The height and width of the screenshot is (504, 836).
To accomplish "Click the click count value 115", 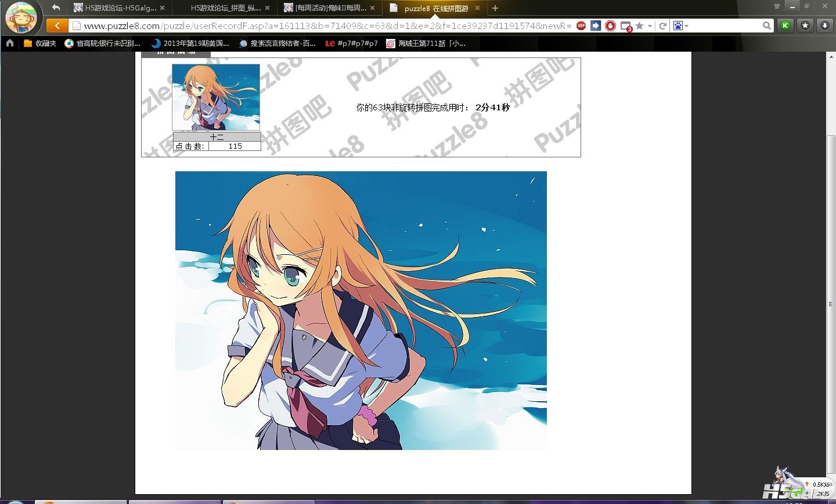I will click(x=235, y=146).
